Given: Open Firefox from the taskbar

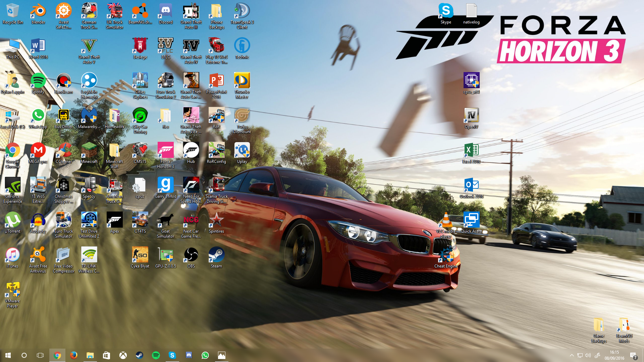Looking at the screenshot, I should (x=74, y=355).
